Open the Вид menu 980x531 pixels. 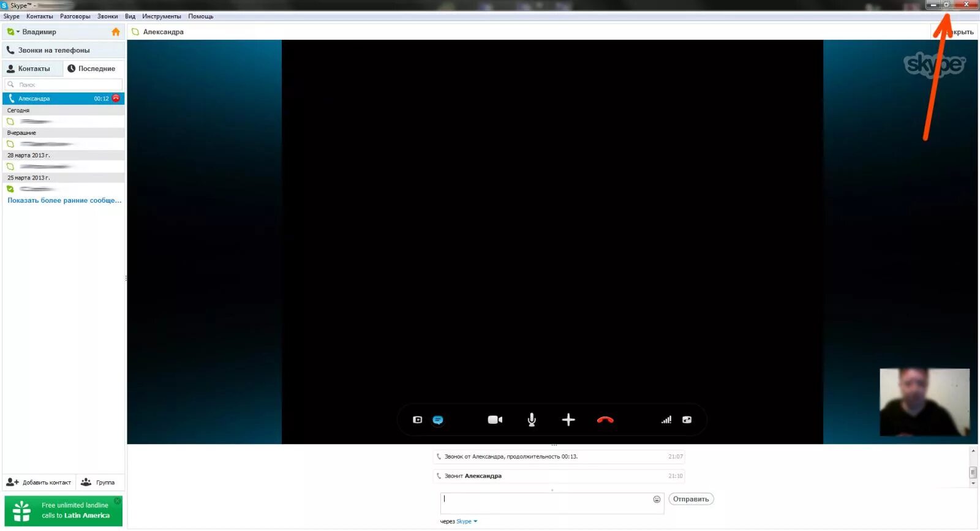point(130,17)
